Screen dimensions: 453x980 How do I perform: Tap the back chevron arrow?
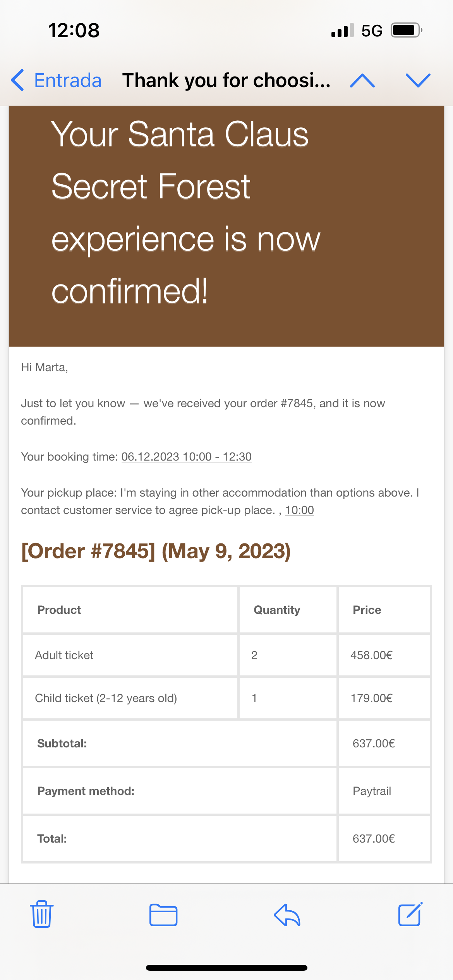coord(17,81)
